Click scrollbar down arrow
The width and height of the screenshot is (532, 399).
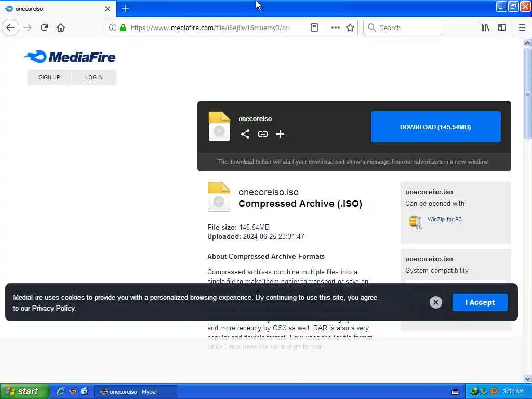[x=527, y=379]
